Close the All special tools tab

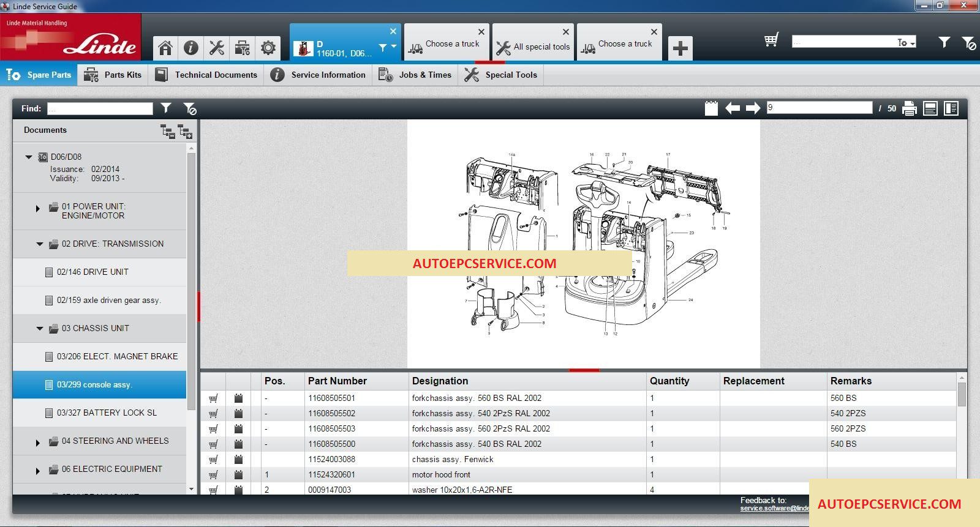[x=566, y=32]
